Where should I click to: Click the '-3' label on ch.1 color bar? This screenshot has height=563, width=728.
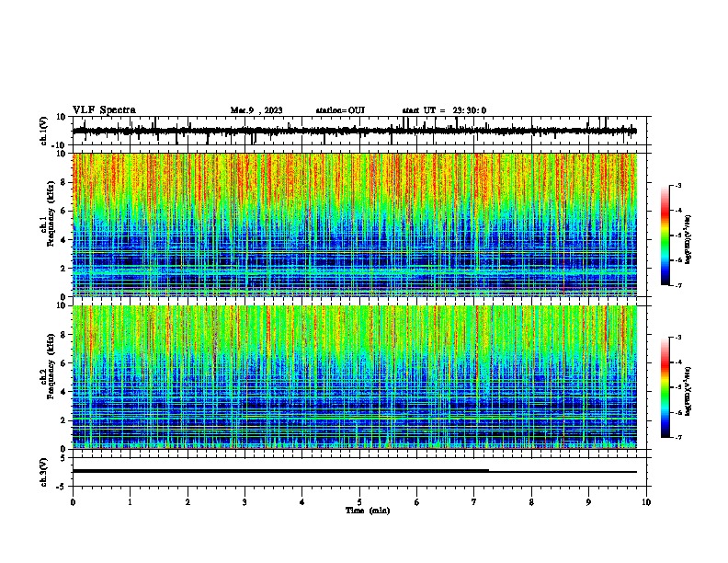[x=677, y=185]
